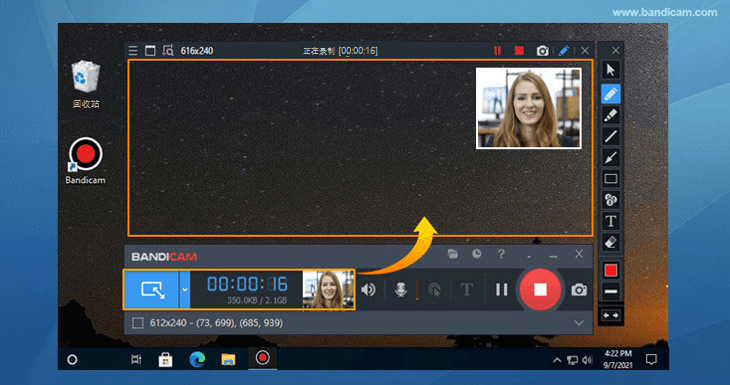Toggle the mouse cursor effect icon

tap(434, 290)
